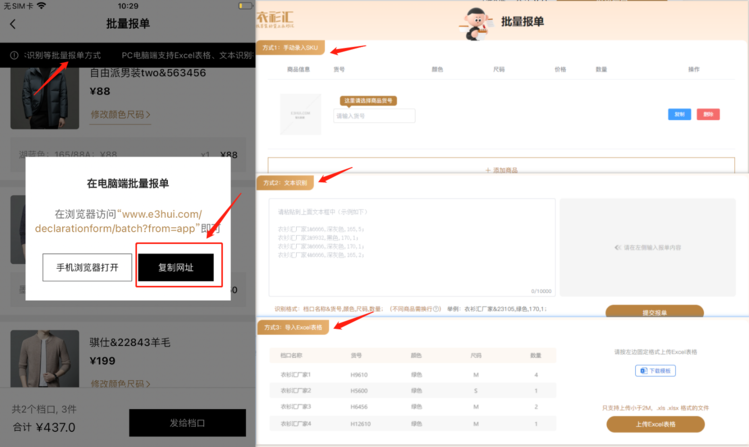Click the 上传Excel表格 upload button
749x447 pixels.
(x=655, y=424)
